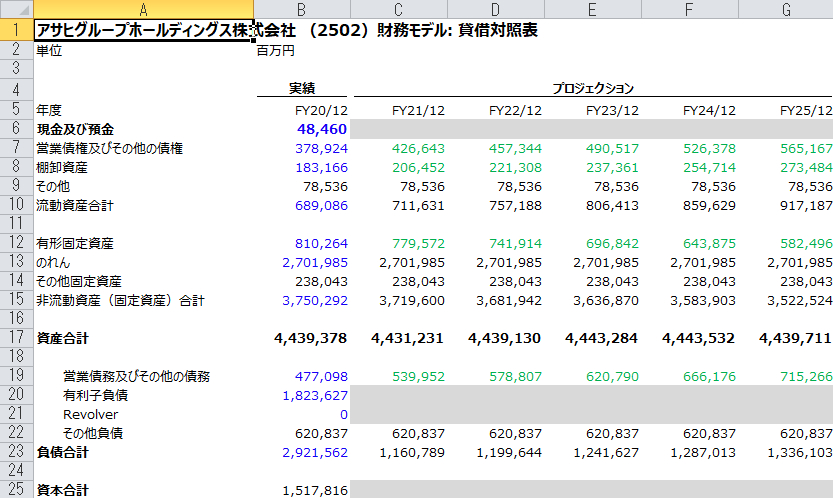Viewport: 833px width, 498px height.
Task: Select column D header
Action: coord(496,9)
